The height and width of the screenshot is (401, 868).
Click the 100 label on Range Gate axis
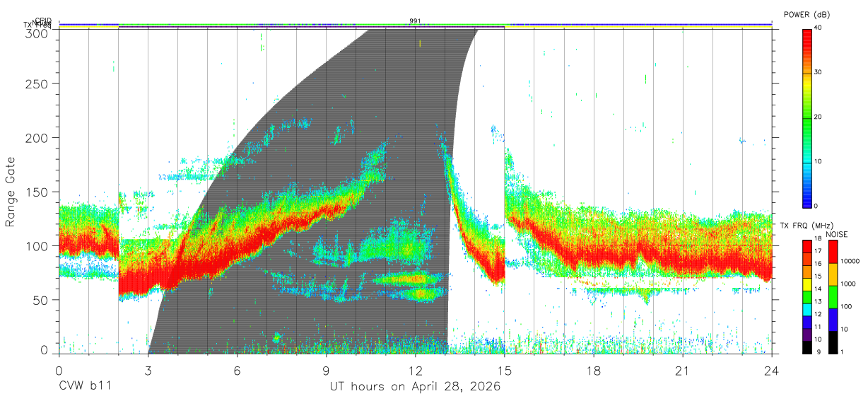coord(38,246)
